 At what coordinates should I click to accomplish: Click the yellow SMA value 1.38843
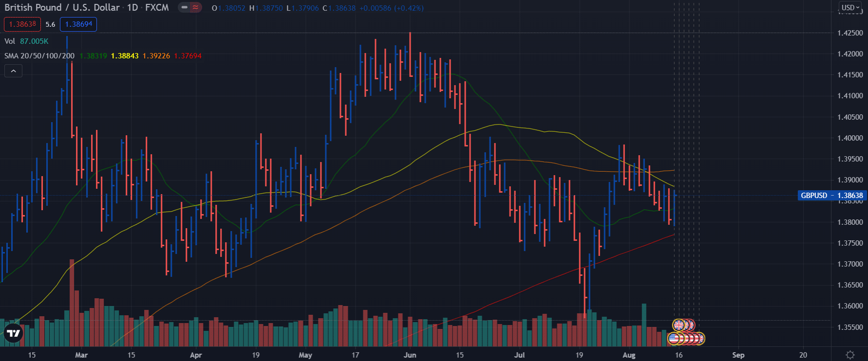(125, 56)
